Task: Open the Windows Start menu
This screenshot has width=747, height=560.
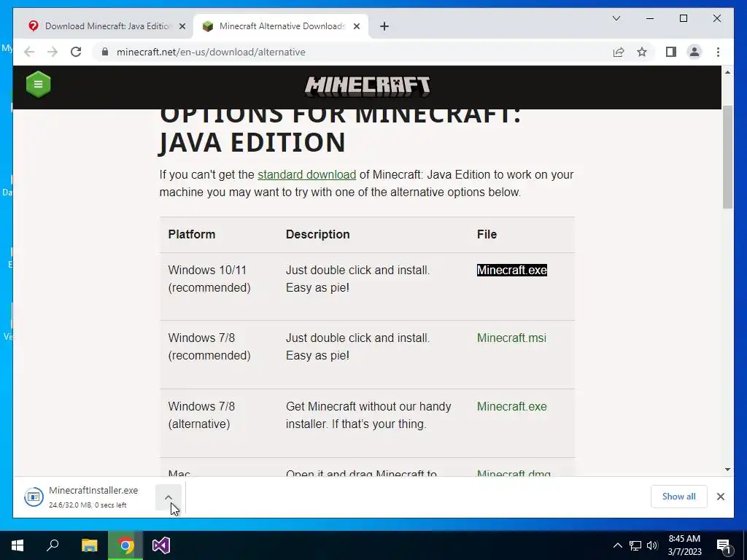Action: pyautogui.click(x=18, y=545)
